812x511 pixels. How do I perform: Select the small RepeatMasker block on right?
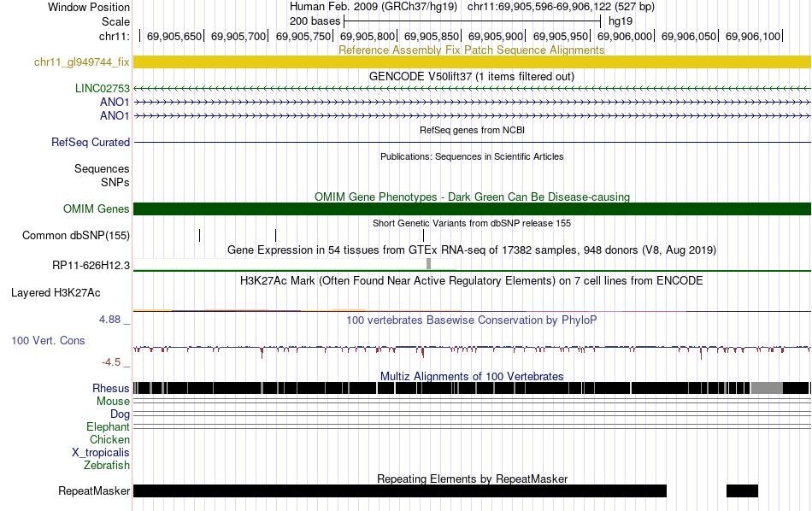742,490
